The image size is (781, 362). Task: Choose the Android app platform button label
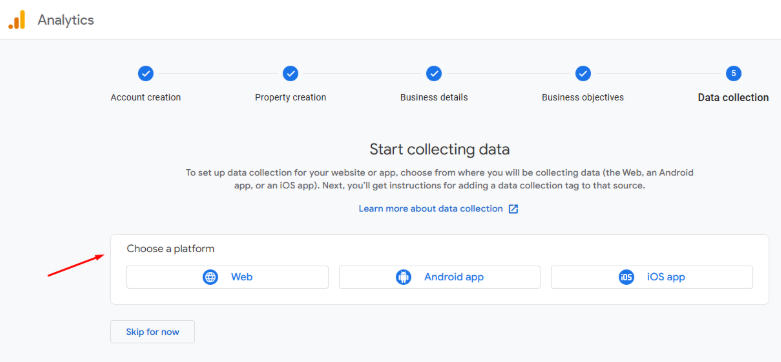click(454, 277)
